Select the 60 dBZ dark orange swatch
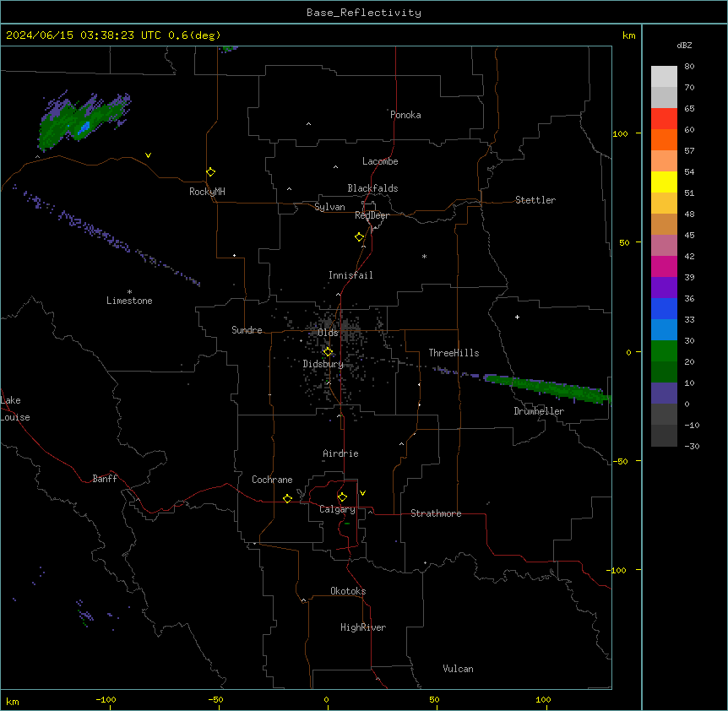728x711 pixels. pos(664,139)
